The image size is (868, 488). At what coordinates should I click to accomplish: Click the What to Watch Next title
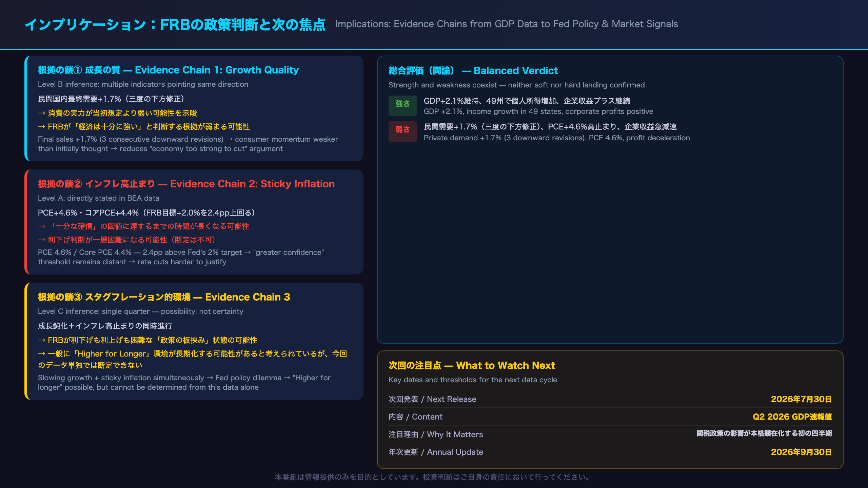click(x=472, y=366)
